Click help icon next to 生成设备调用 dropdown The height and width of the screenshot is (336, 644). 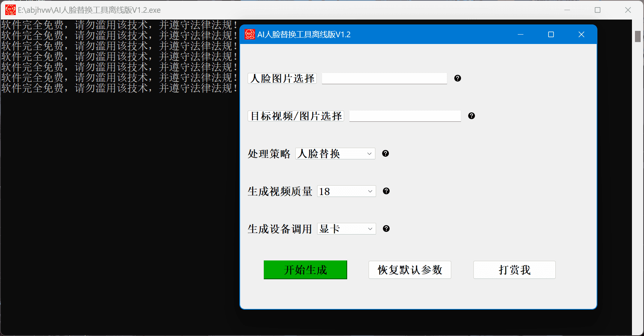point(386,229)
